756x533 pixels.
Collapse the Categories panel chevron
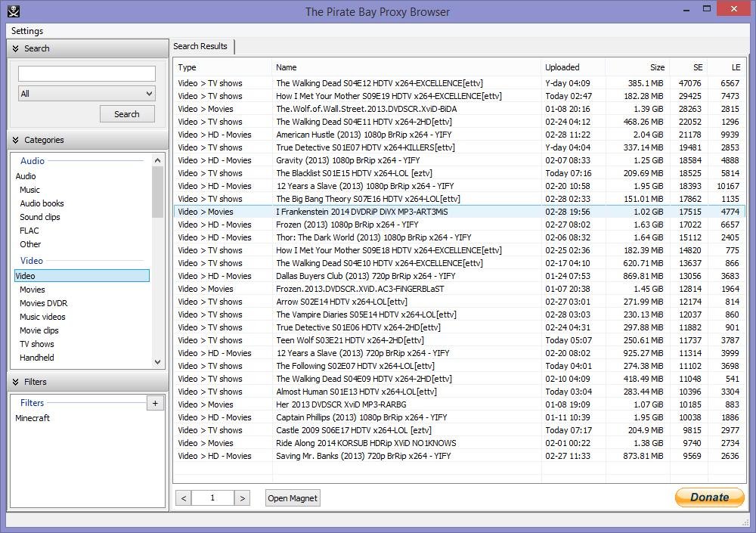click(15, 140)
